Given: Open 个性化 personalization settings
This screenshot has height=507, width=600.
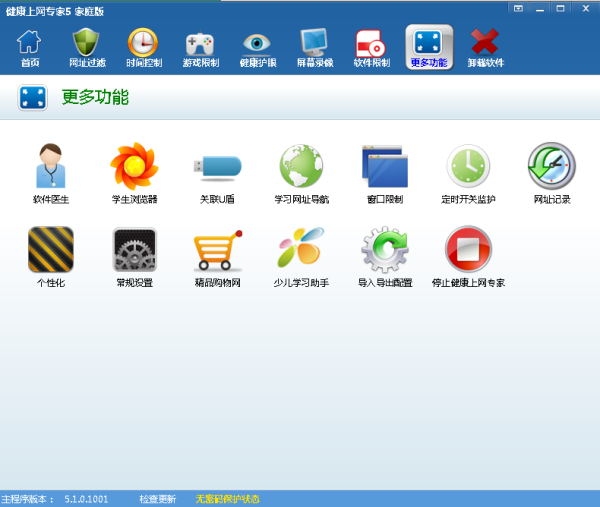Looking at the screenshot, I should [50, 250].
